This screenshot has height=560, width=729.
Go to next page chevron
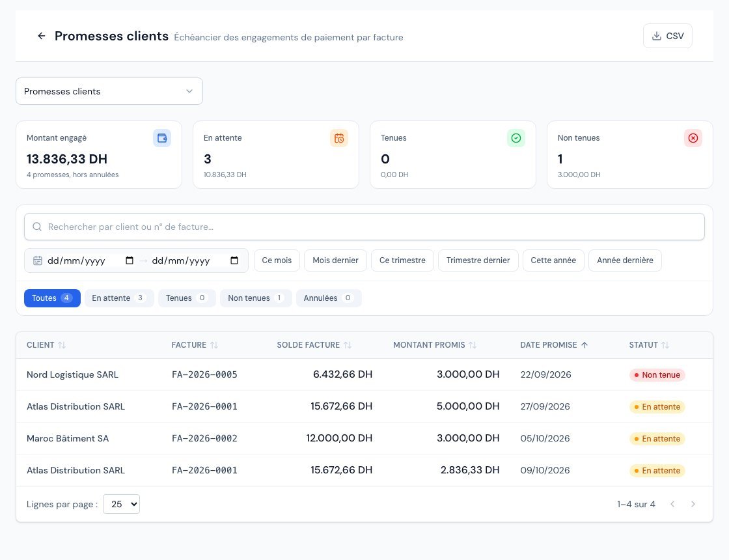(693, 504)
